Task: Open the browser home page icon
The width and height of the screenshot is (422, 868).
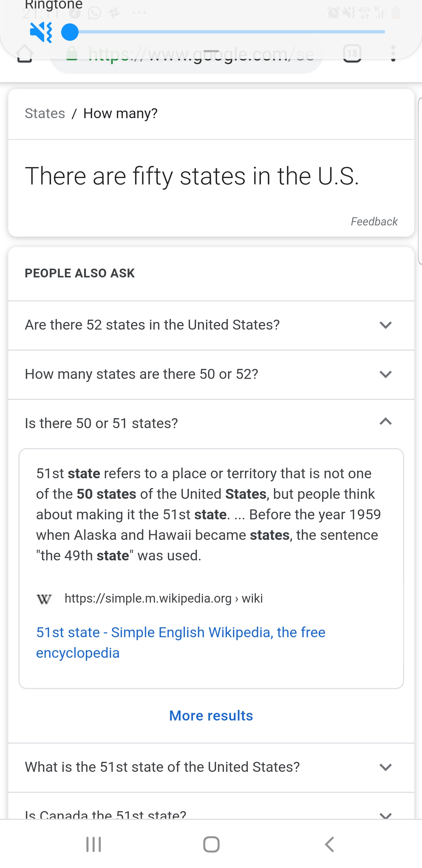Action: point(25,54)
